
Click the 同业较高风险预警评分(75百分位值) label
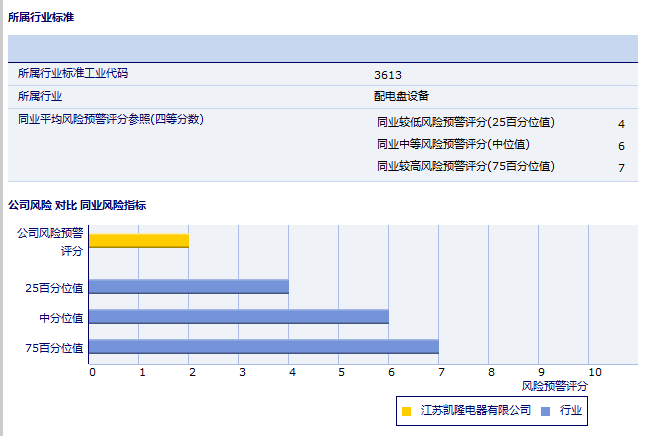tap(465, 166)
